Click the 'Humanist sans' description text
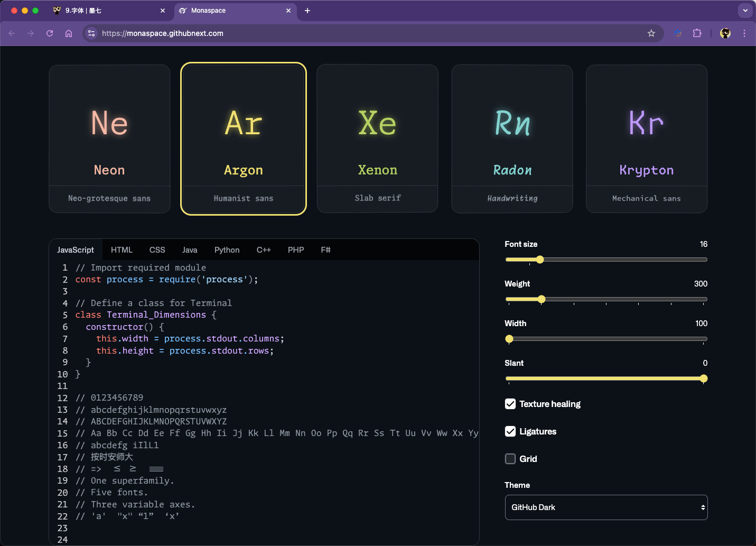 (x=244, y=198)
